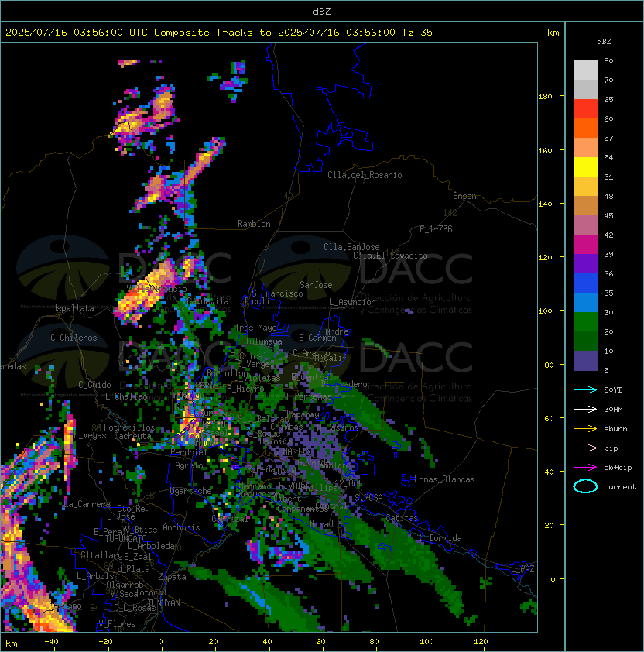Click the 'Potrerillos' place label
Image resolution: width=644 pixels, height=652 pixels.
[x=129, y=427]
